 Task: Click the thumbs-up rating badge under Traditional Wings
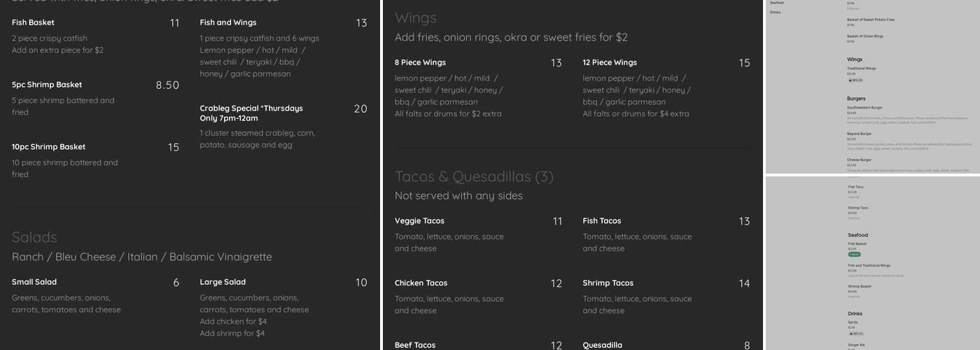click(x=855, y=80)
